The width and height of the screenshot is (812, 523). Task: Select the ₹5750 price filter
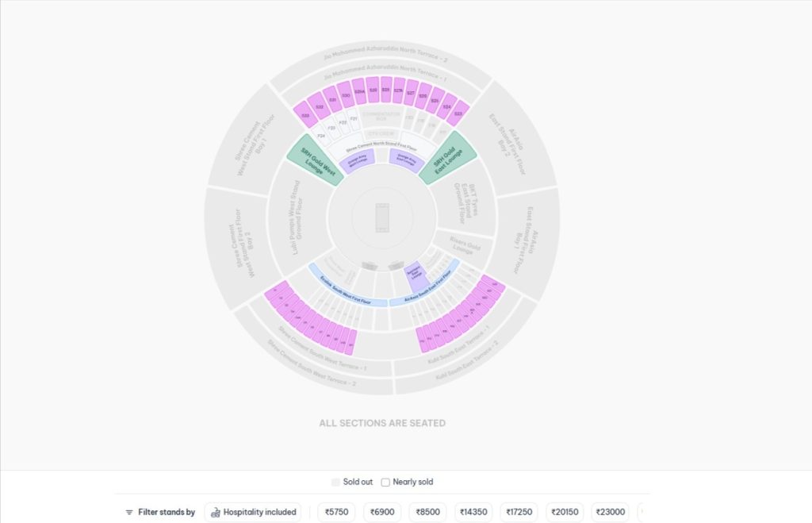point(335,512)
